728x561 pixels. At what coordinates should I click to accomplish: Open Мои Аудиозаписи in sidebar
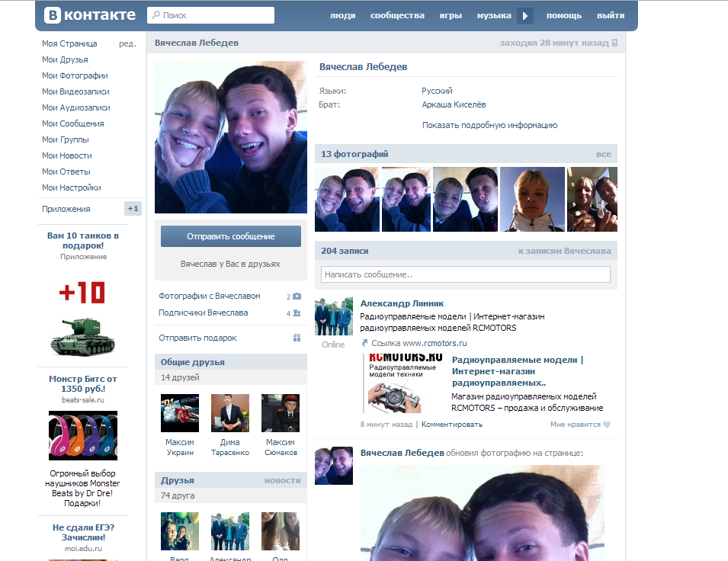(76, 107)
